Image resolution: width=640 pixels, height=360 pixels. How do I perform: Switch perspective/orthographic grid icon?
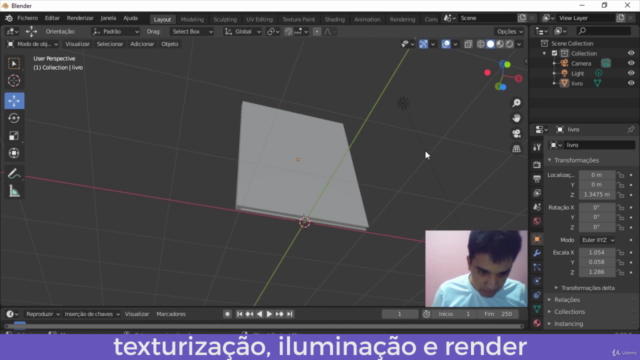[516, 149]
